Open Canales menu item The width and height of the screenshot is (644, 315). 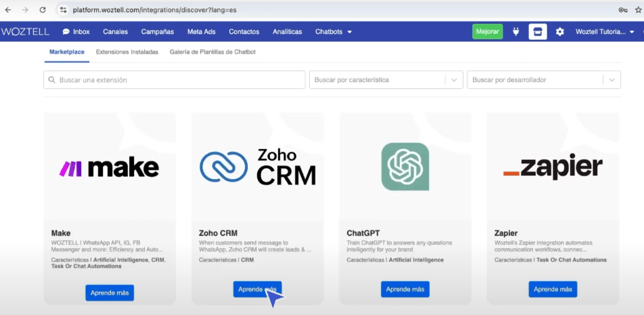116,32
